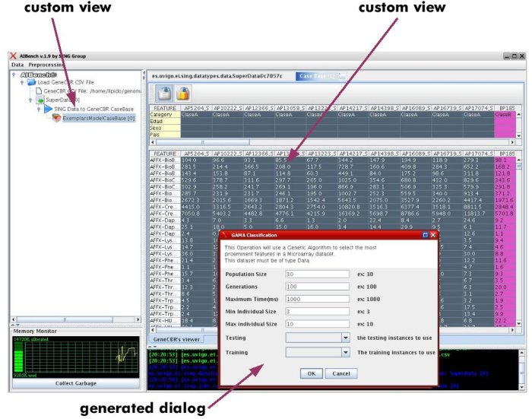Select the Load GeneCBR CSV File item

coord(65,82)
